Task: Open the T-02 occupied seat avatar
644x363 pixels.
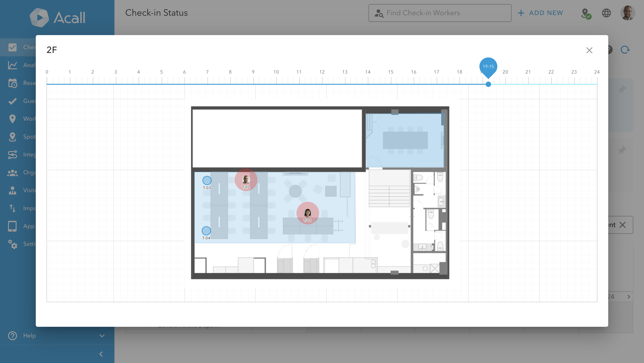Action: click(x=246, y=180)
